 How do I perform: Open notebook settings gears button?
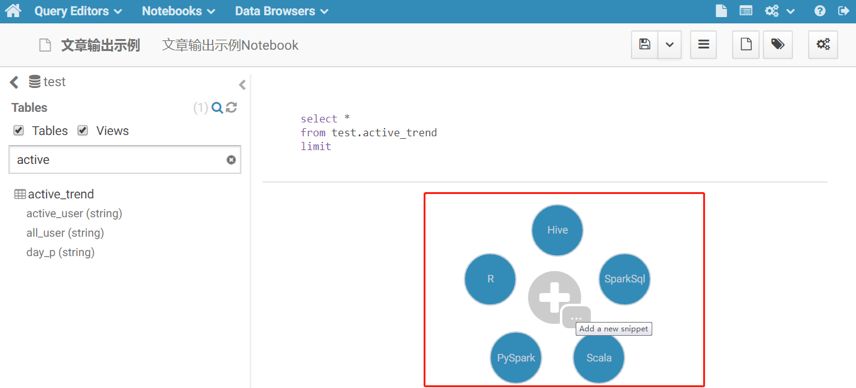tap(823, 45)
